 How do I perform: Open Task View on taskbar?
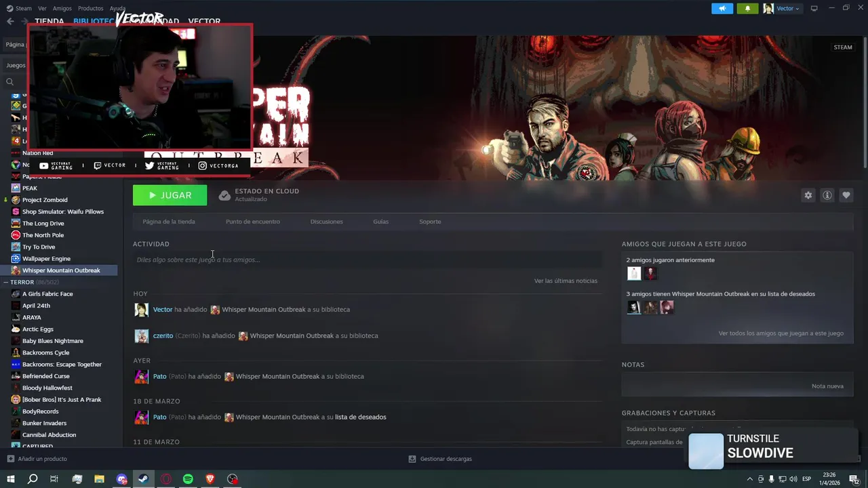(54, 479)
